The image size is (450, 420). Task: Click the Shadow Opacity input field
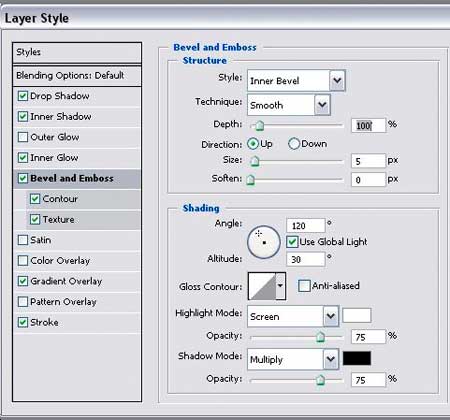pyautogui.click(x=368, y=380)
